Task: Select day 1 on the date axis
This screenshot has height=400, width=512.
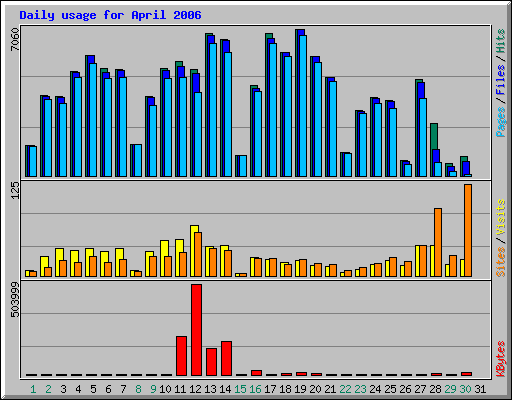Action: pos(33,389)
